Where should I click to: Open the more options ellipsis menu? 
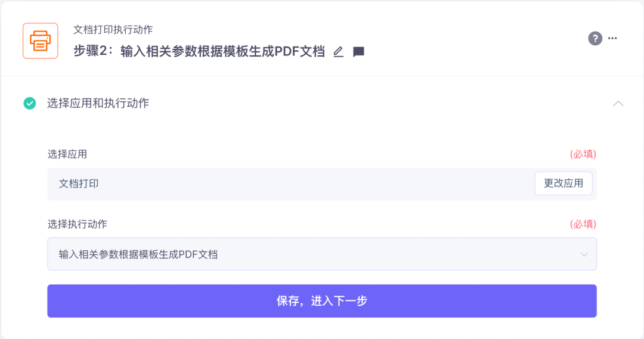612,38
